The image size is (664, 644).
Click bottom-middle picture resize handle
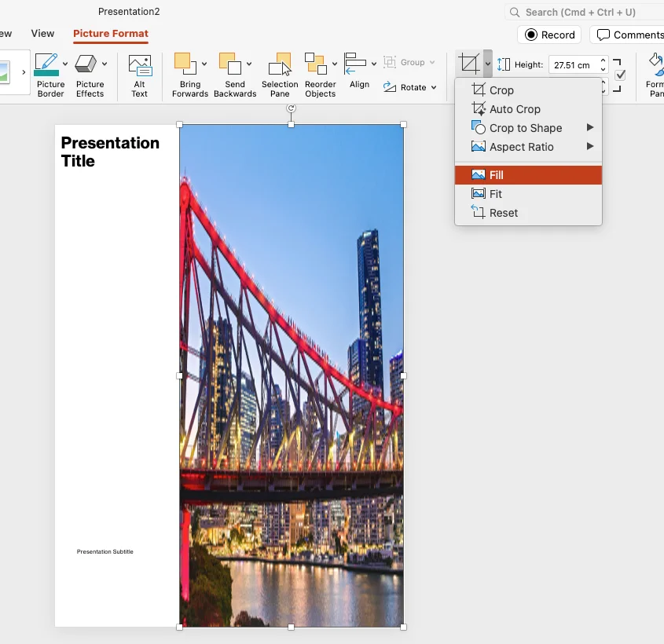point(291,627)
